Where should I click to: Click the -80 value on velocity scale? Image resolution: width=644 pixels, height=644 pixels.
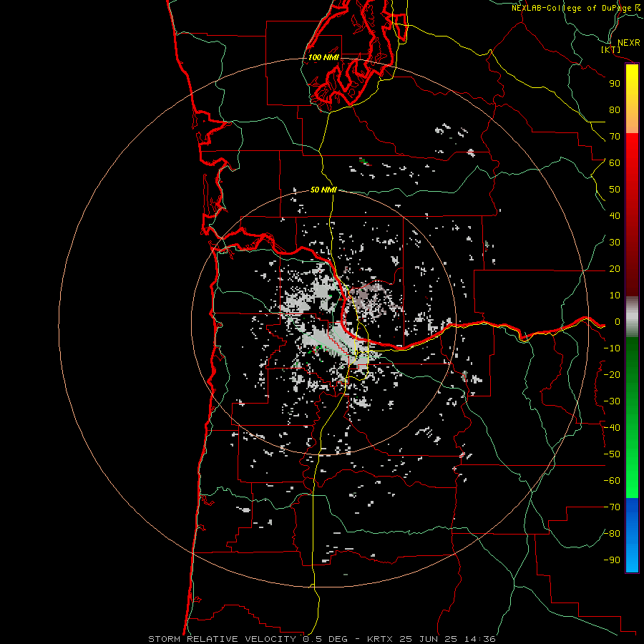pyautogui.click(x=612, y=534)
